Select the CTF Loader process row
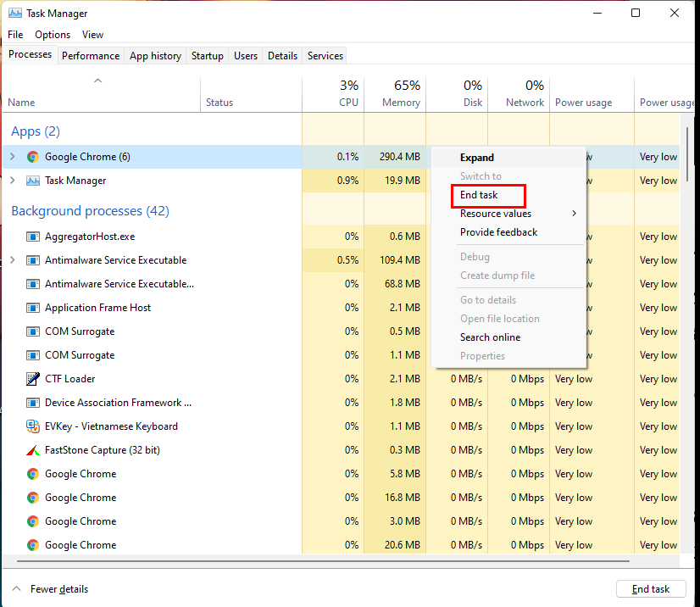 click(x=341, y=379)
